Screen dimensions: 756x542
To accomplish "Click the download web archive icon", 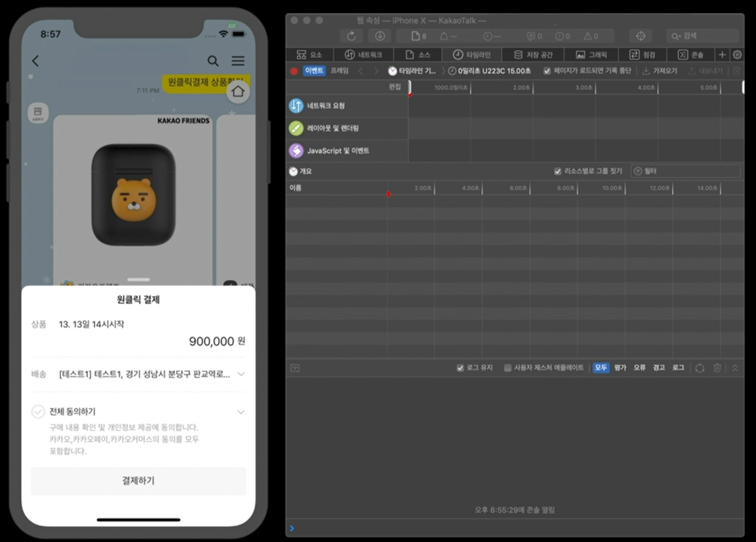I will click(x=380, y=36).
